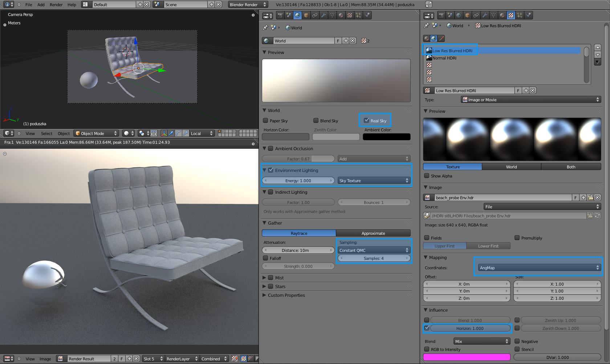Open Image menu in image editor header
The image size is (610, 364).
pyautogui.click(x=45, y=359)
